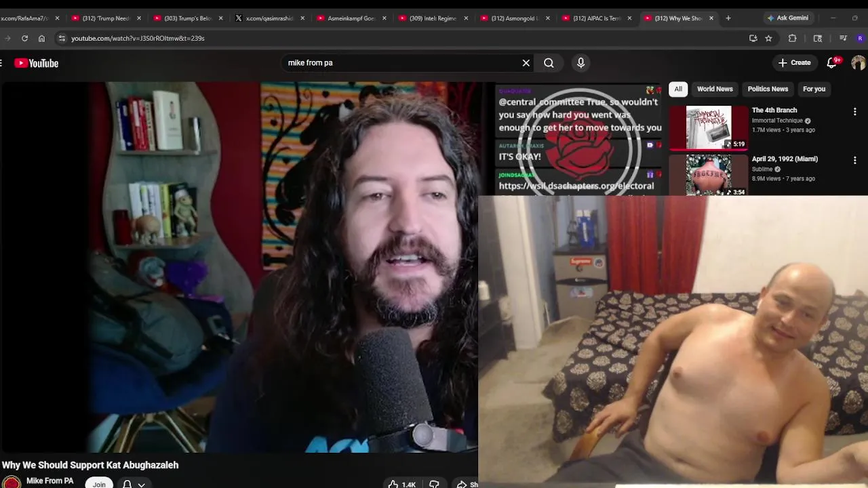Image resolution: width=868 pixels, height=488 pixels.
Task: Start voice search with the microphone icon
Action: [x=580, y=63]
